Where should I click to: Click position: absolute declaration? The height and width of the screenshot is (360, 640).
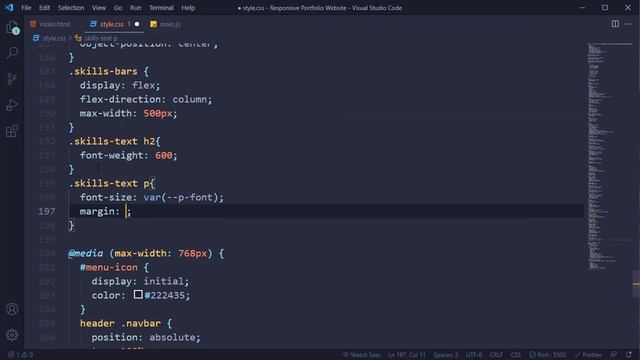(146, 337)
